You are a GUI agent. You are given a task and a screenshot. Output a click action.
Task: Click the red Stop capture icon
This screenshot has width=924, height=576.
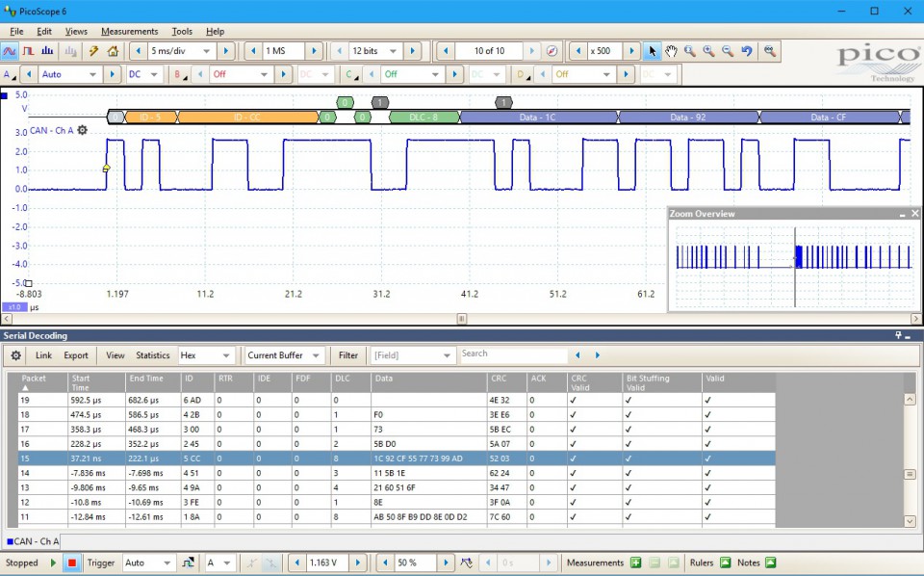tap(72, 563)
